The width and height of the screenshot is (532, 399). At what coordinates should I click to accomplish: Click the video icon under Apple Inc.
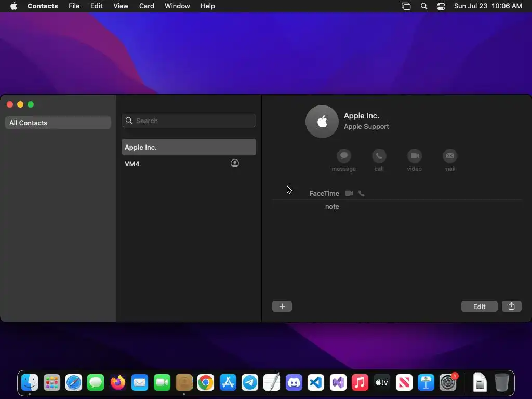click(414, 156)
